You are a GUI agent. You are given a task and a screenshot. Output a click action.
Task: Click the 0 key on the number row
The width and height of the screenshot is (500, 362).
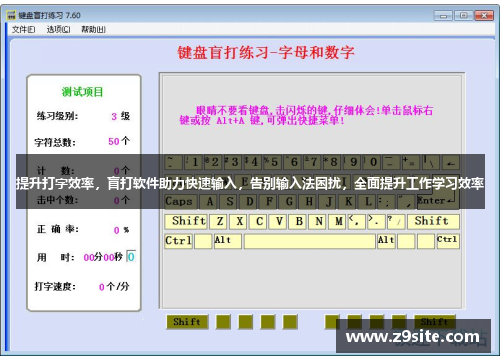pos(372,162)
